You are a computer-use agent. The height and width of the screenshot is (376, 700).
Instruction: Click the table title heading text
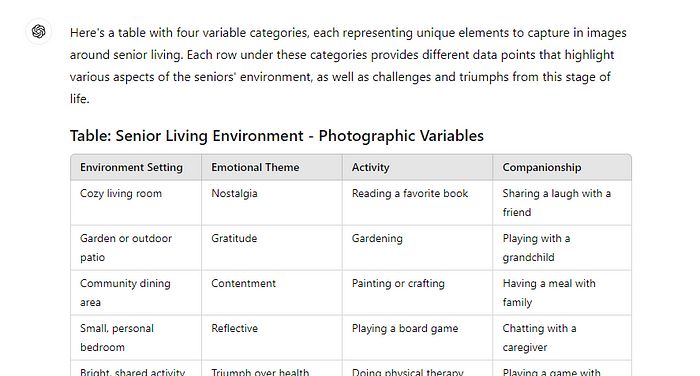277,136
